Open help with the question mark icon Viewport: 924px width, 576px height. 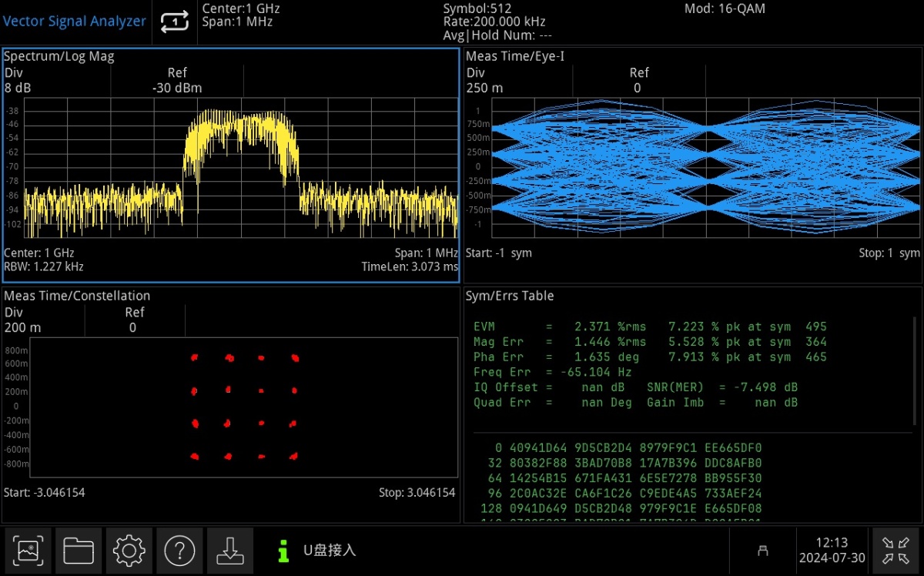point(179,550)
